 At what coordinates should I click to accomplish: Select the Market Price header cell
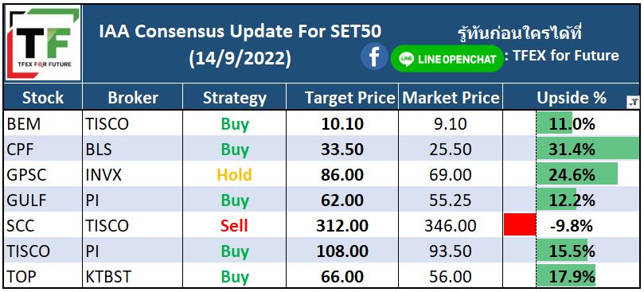[451, 98]
